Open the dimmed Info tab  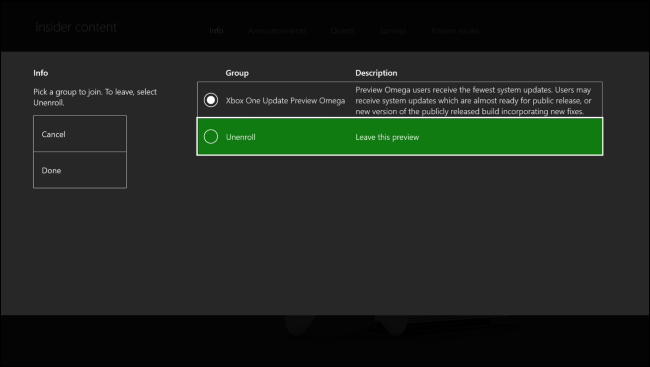pos(216,31)
